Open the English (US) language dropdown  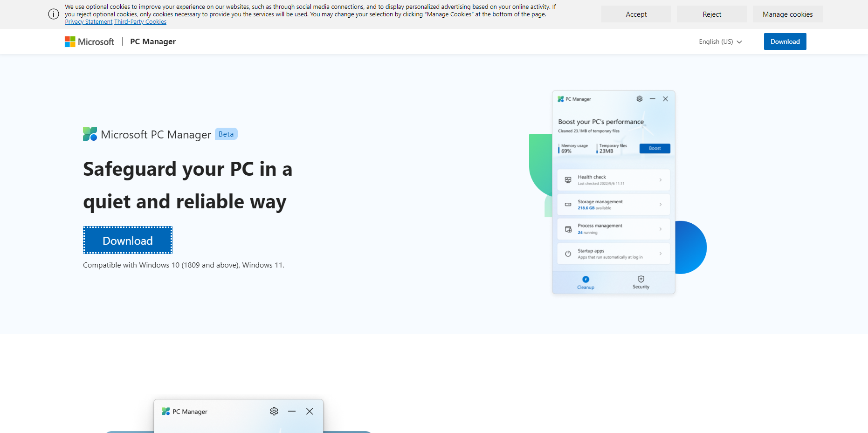coord(720,42)
